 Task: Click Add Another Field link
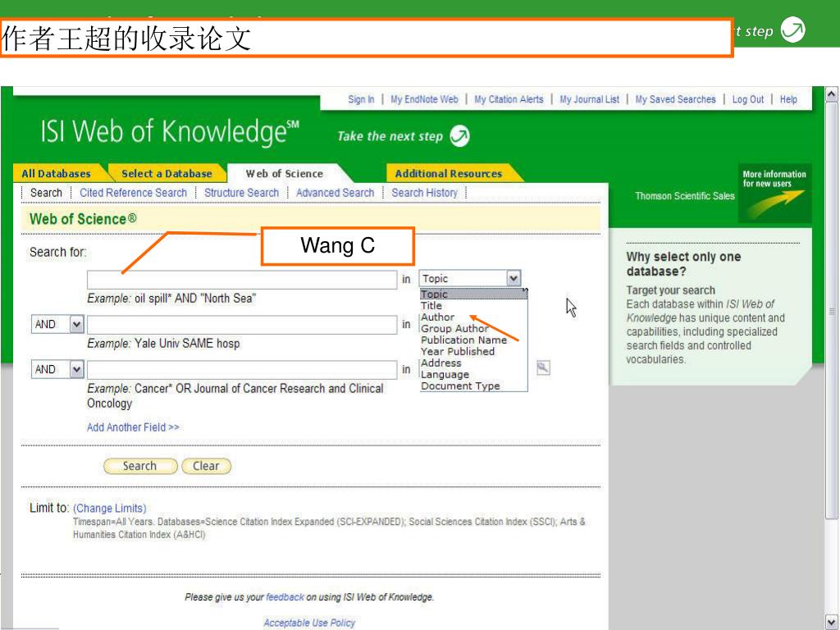point(134,427)
